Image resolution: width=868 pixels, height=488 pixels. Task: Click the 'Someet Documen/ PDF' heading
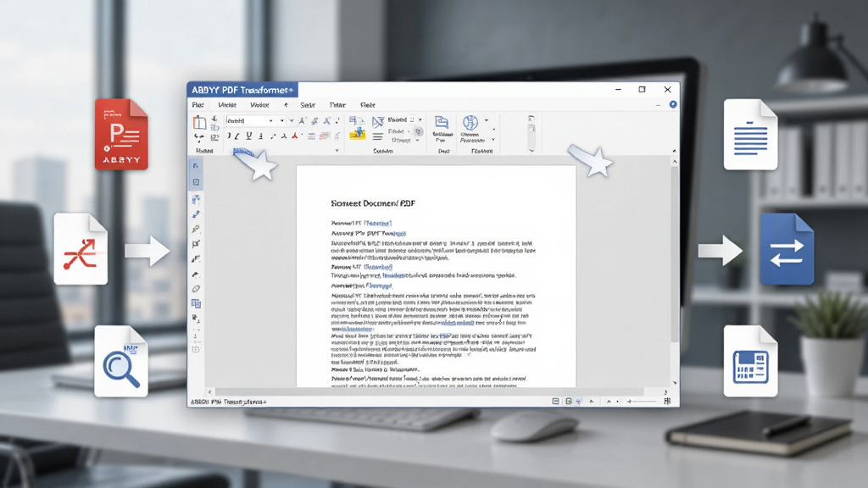coord(373,203)
